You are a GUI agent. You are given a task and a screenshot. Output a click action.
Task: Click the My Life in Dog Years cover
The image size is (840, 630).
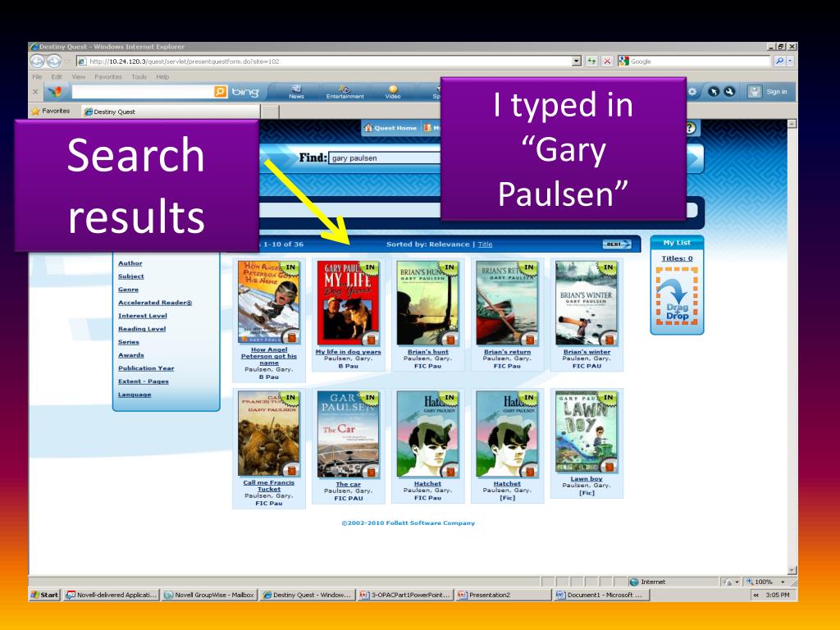tap(348, 303)
